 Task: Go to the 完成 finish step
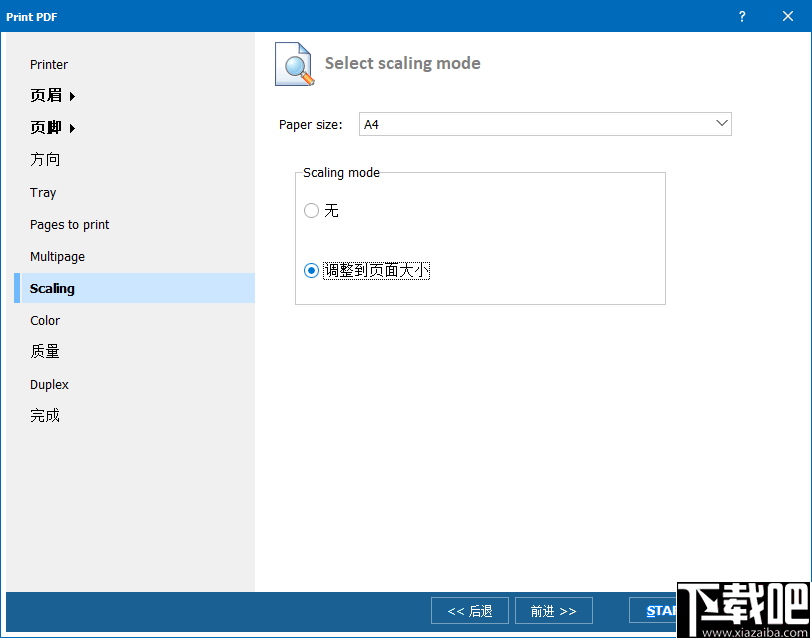[x=44, y=415]
